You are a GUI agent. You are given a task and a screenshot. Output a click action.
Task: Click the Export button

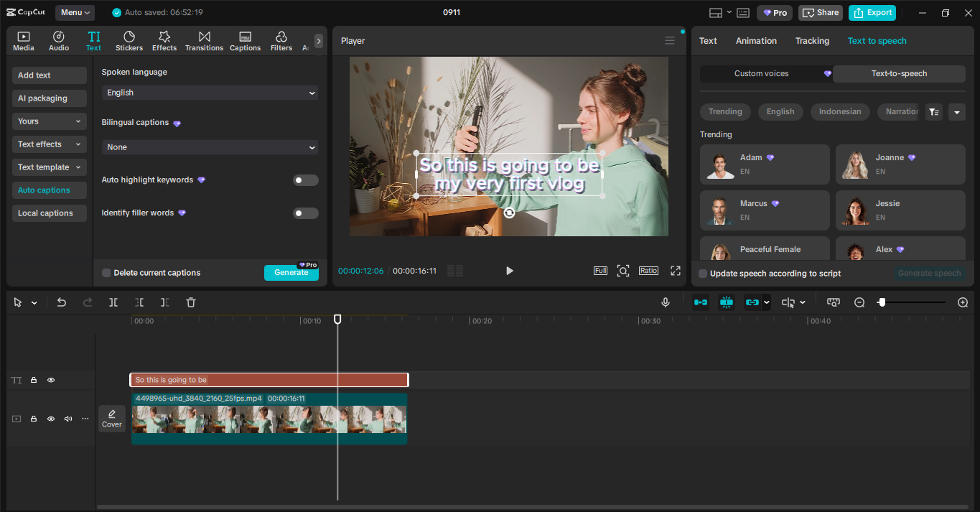click(872, 12)
